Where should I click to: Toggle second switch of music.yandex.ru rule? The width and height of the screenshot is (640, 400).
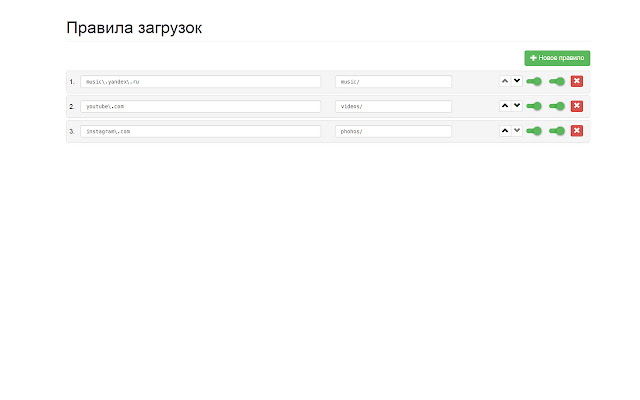(x=557, y=81)
